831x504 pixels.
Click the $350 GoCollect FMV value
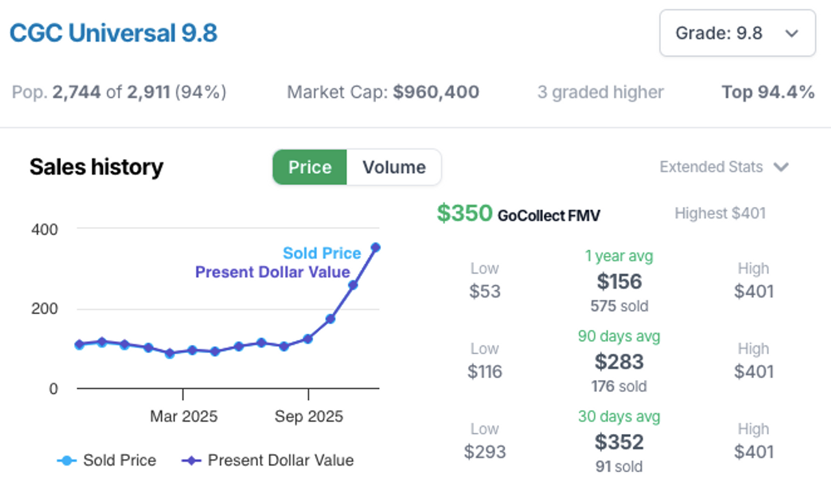[x=464, y=213]
